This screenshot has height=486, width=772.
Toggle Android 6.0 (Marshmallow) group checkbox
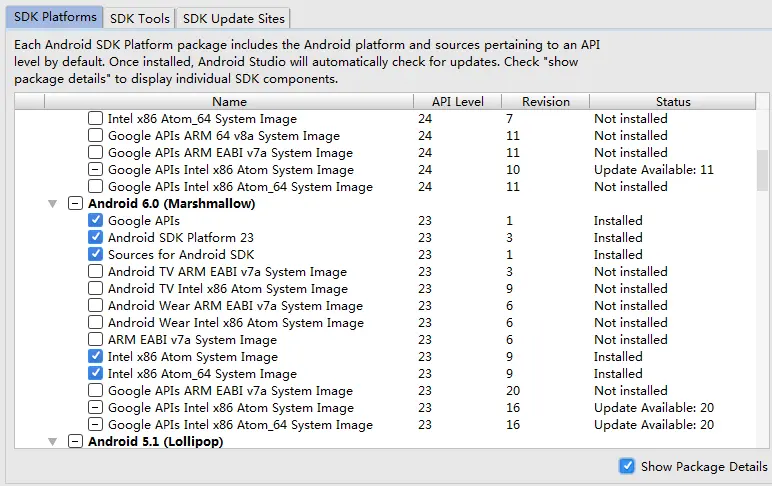[x=74, y=203]
